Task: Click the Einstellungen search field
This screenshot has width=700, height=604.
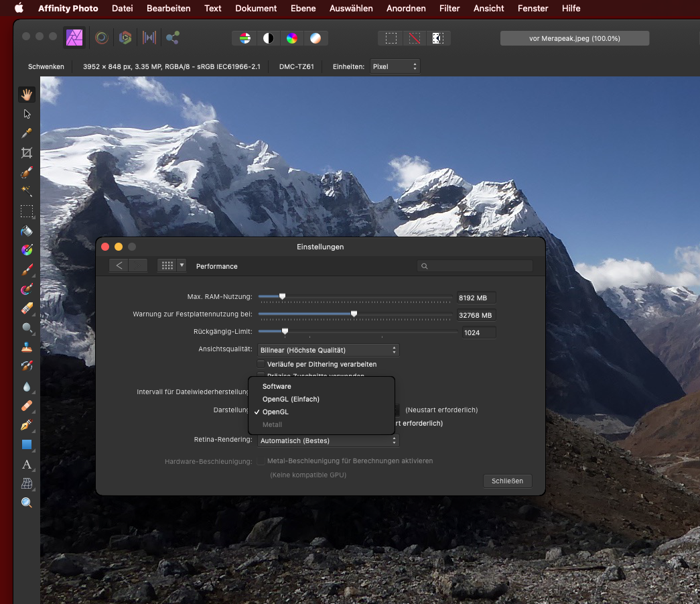Action: (474, 266)
